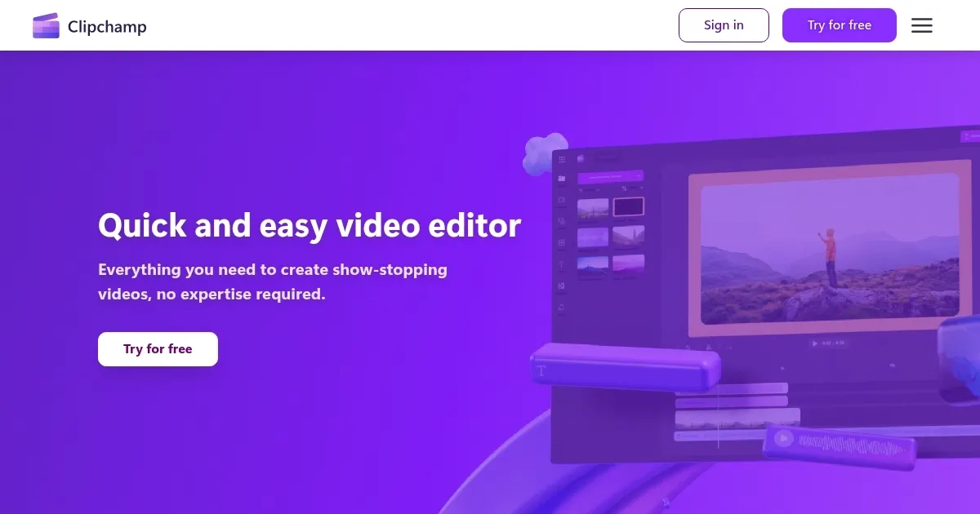Click the undo icon in the timeline toolbar

(x=688, y=348)
